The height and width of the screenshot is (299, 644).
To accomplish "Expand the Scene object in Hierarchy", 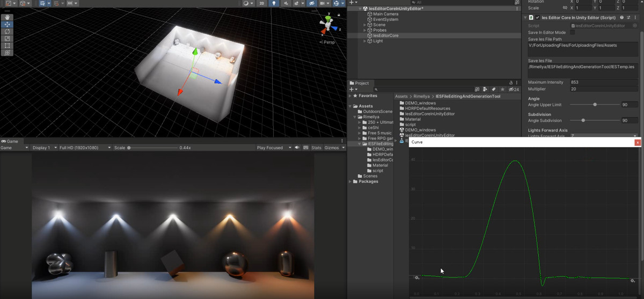I will (x=365, y=25).
